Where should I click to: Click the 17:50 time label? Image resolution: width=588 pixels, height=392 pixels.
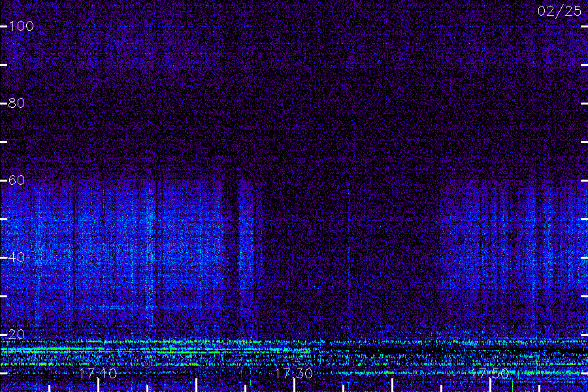(490, 373)
